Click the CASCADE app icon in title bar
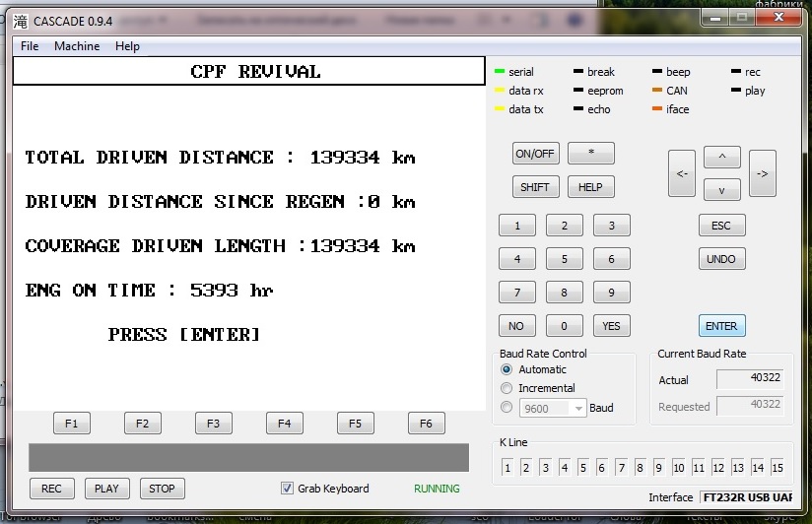Image resolution: width=812 pixels, height=524 pixels. [x=21, y=21]
